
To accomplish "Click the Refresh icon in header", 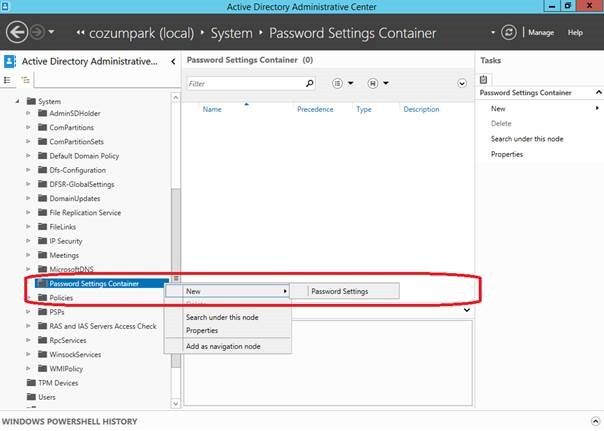I will (508, 32).
